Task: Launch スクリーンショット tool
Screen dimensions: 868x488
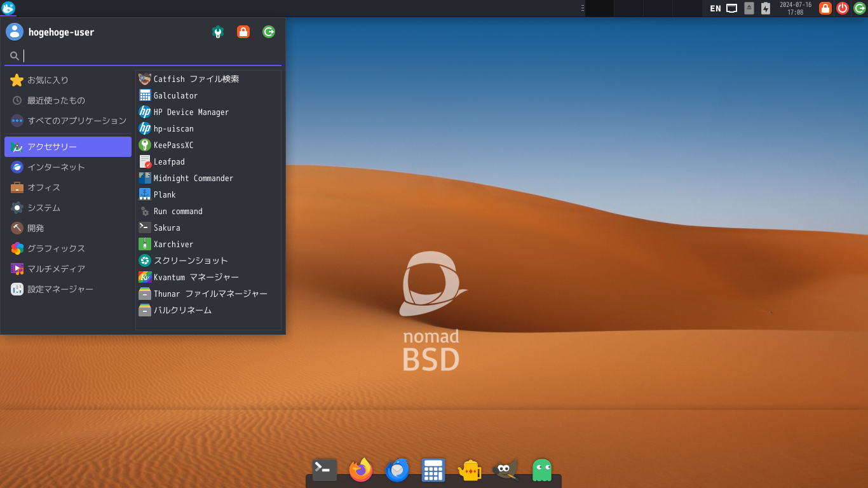Action: 208,261
